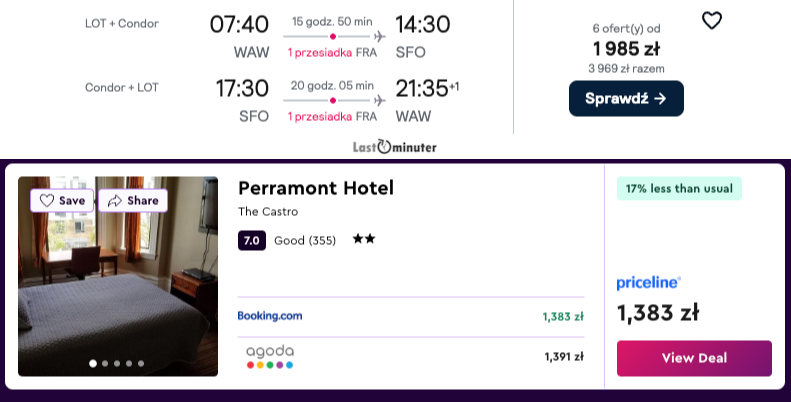Click the 7.0 rating score badge

(x=252, y=240)
